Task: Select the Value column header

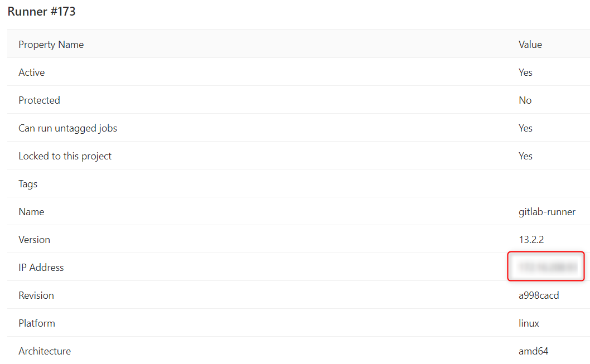Action: coord(530,45)
